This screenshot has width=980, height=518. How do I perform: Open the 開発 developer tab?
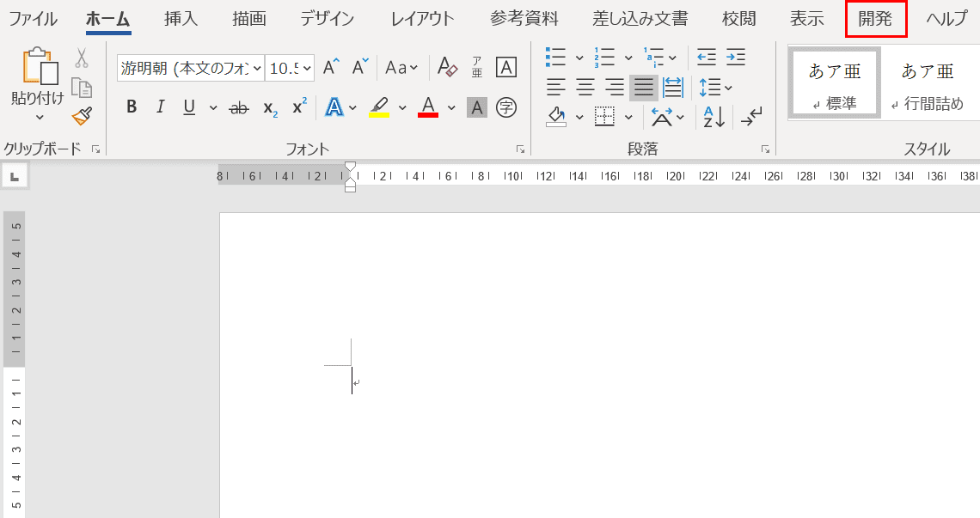(875, 19)
